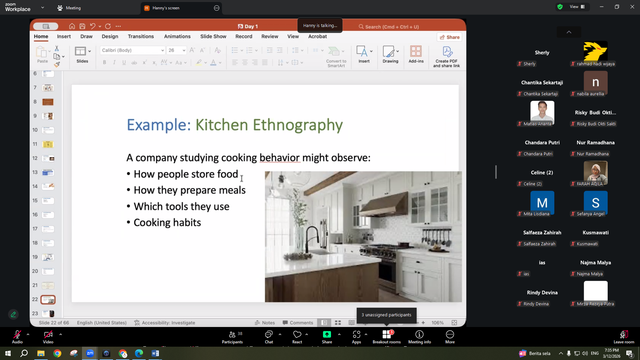The width and height of the screenshot is (640, 360).
Task: Click the Undo arrow icon
Action: [93, 26]
